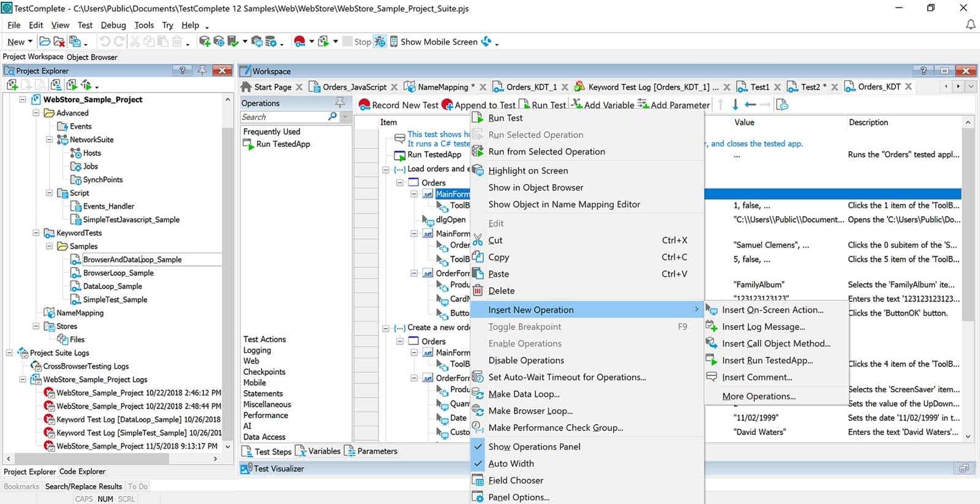The width and height of the screenshot is (980, 504).
Task: Click the notification bell icon
Action: pyautogui.click(x=970, y=24)
